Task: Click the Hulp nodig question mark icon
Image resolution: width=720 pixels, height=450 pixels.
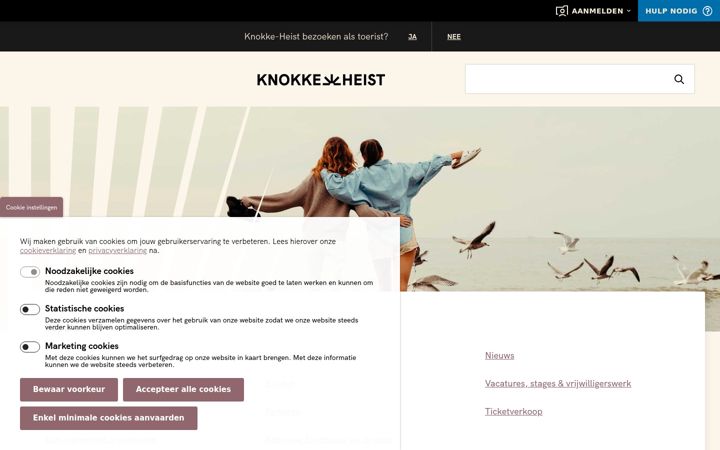Action: click(x=708, y=11)
